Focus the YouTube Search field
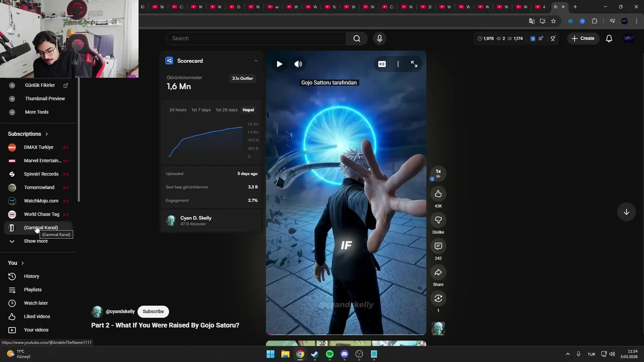The width and height of the screenshot is (644, 362). 256,38
